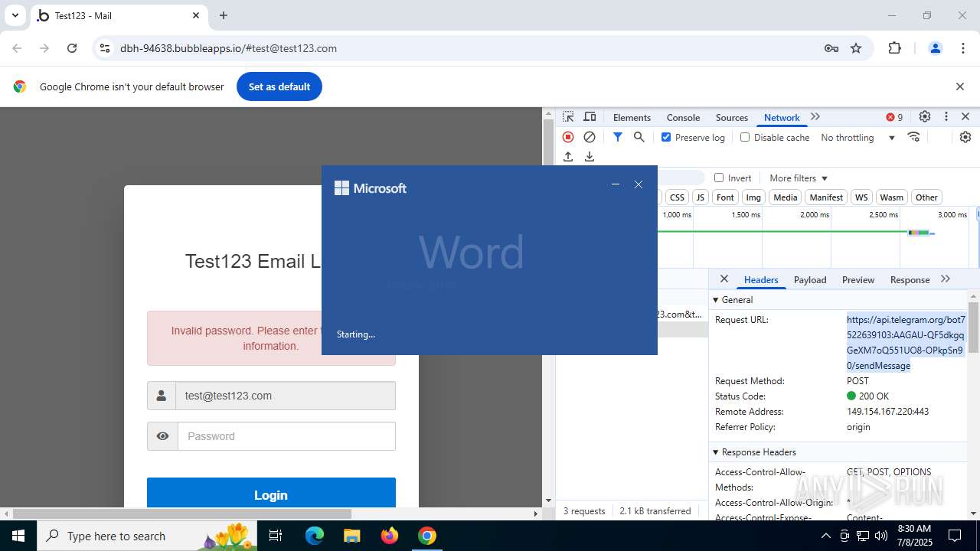This screenshot has height=551, width=980.
Task: Open the password manager key icon
Action: pyautogui.click(x=831, y=48)
